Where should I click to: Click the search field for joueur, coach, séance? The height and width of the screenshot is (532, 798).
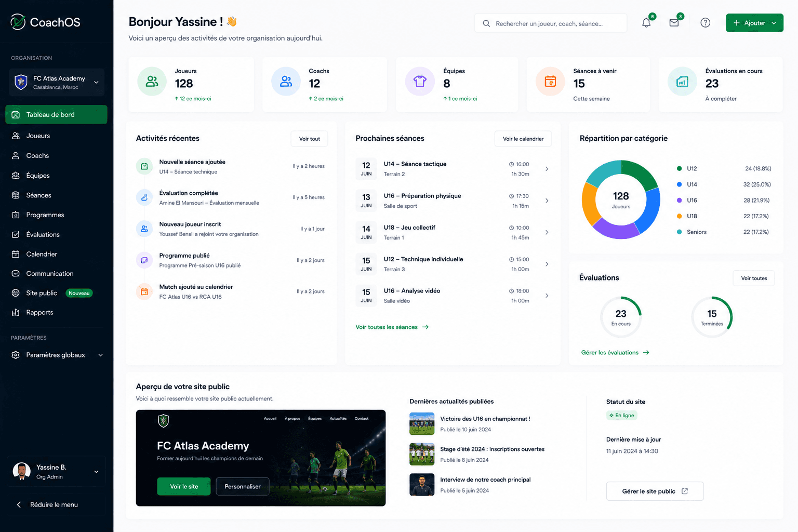[x=551, y=23]
